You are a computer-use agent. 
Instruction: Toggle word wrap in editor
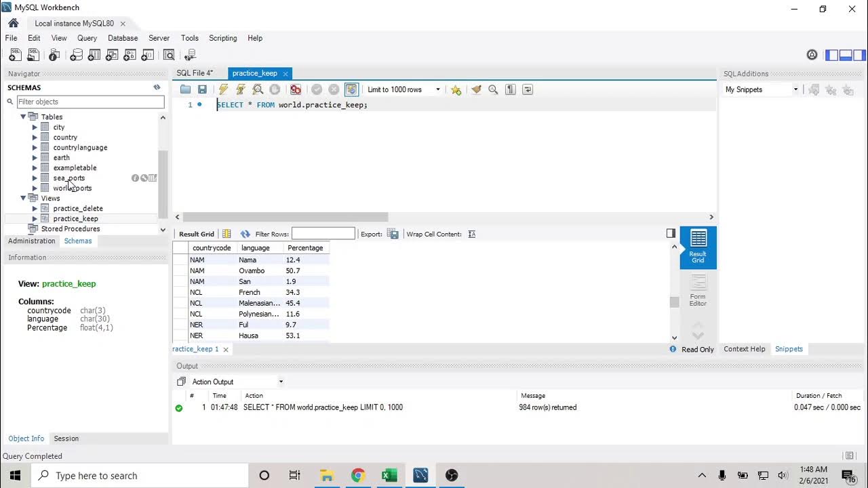coord(528,89)
